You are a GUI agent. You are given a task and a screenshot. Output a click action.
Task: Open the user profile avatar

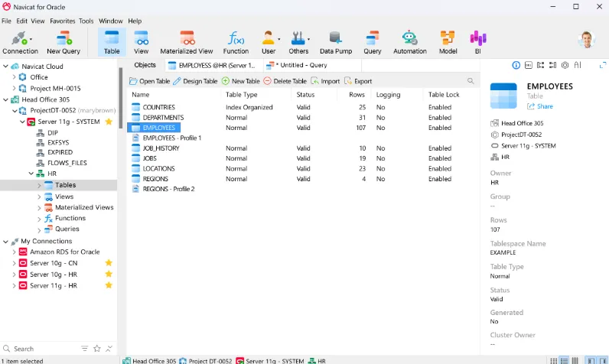point(587,39)
